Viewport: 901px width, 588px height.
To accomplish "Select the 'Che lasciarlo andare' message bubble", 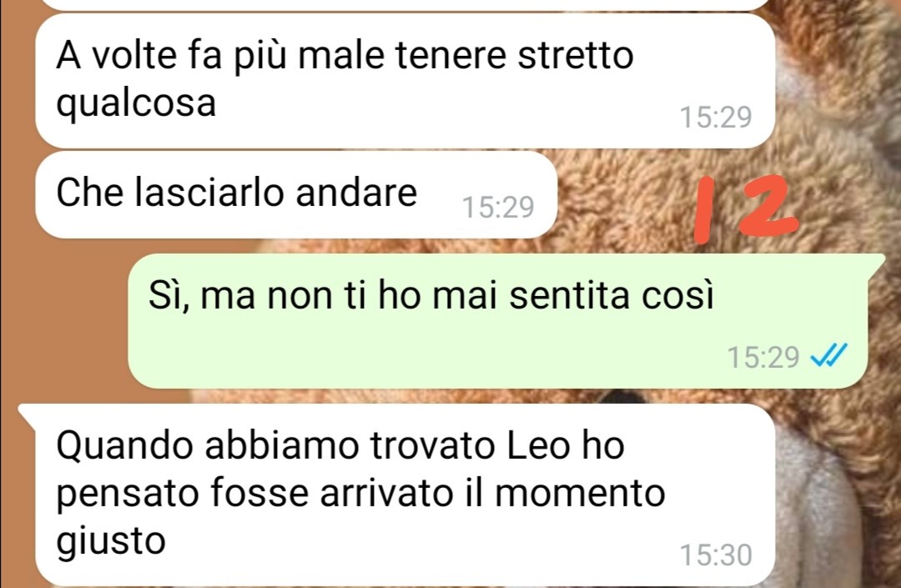I will tap(296, 194).
